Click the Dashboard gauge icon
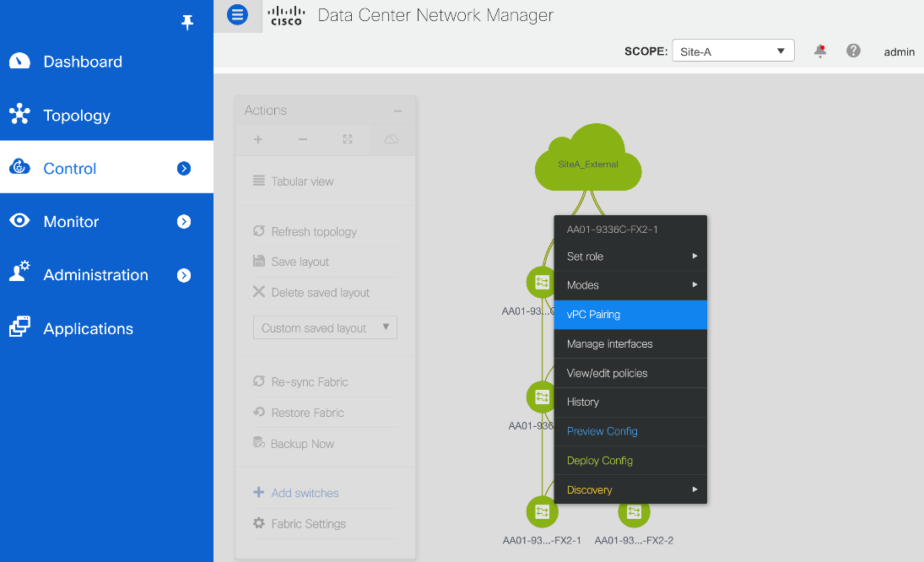Image resolution: width=924 pixels, height=562 pixels. point(19,61)
